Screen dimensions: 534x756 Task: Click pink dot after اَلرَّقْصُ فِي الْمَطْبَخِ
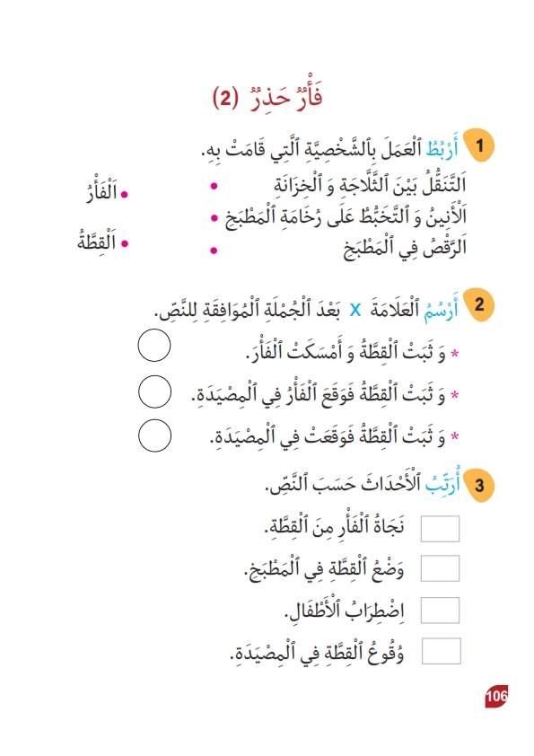(x=214, y=251)
